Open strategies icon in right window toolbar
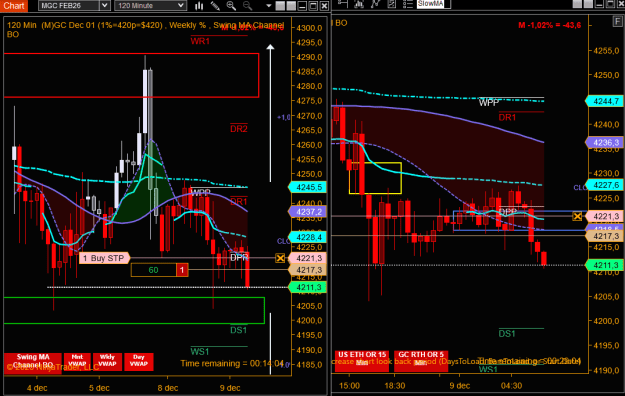Screen dimensions: 625x396 coord(392,4)
